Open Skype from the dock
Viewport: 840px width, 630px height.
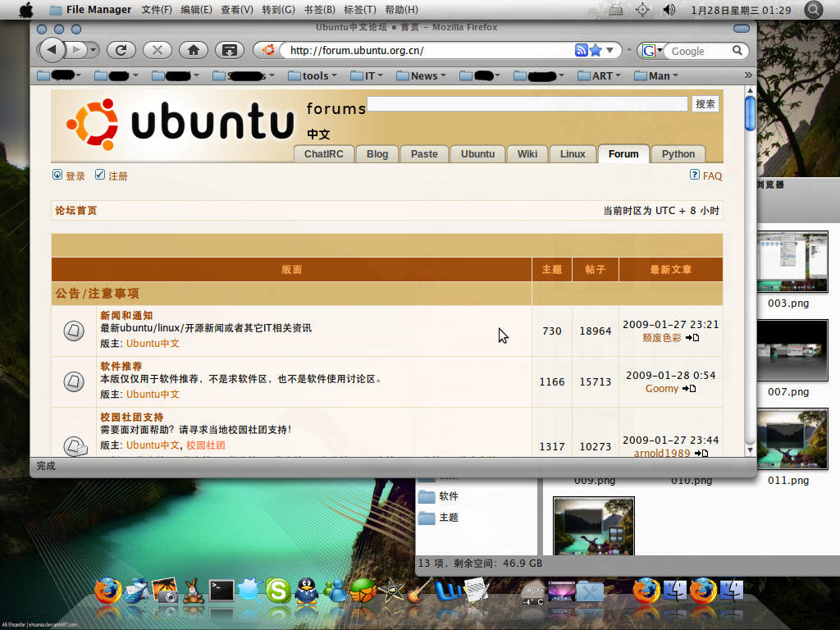[279, 591]
